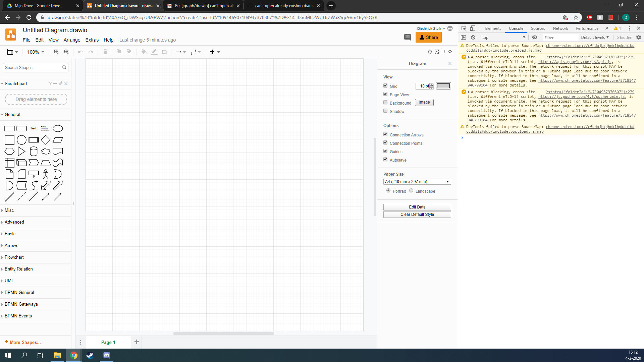Viewport: 644px width, 362px height.
Task: Select the Landscape radio button
Action: pyautogui.click(x=411, y=191)
